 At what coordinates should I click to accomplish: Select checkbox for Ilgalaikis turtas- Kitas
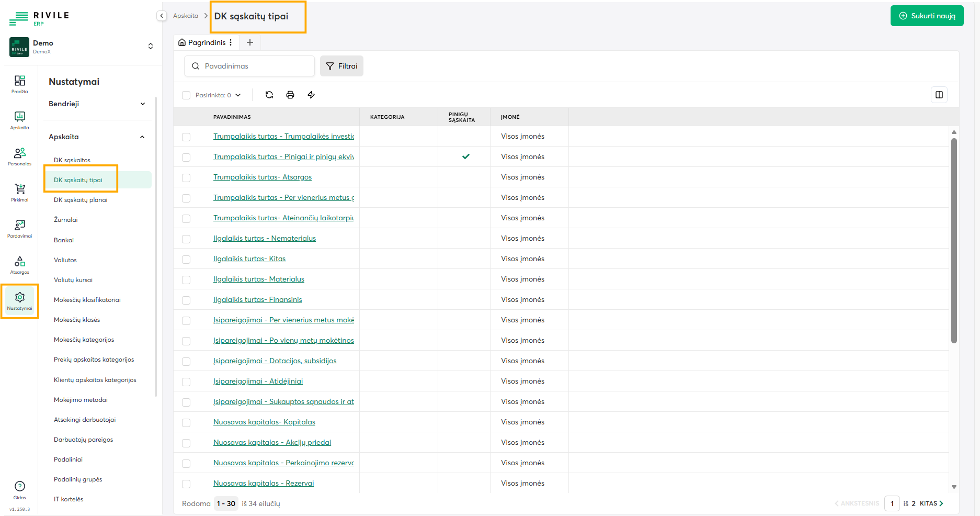186,260
